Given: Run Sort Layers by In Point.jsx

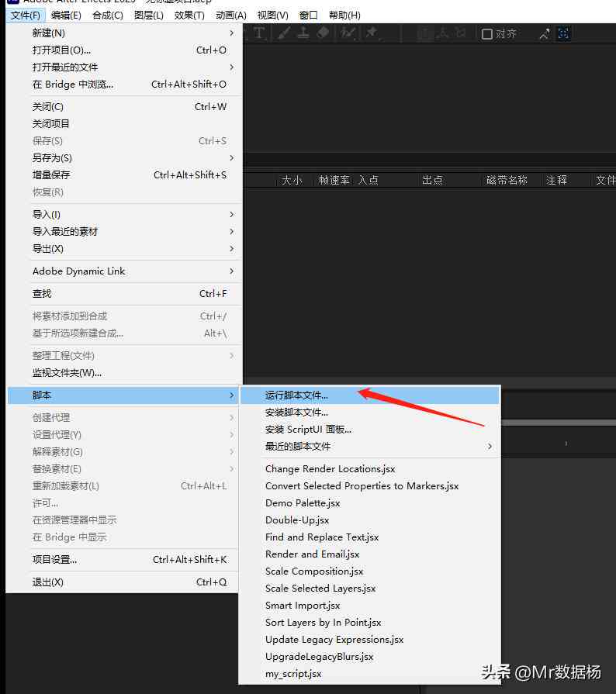Looking at the screenshot, I should tap(370, 623).
